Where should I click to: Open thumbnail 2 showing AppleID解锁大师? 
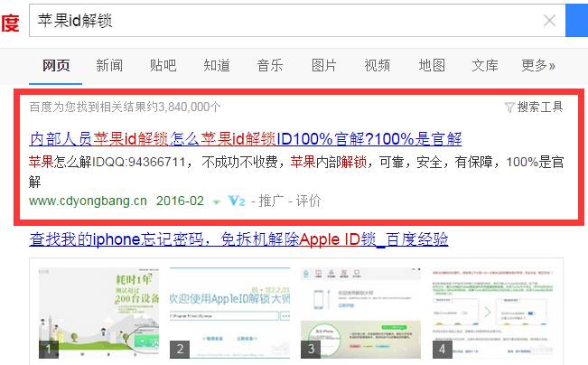click(230, 313)
